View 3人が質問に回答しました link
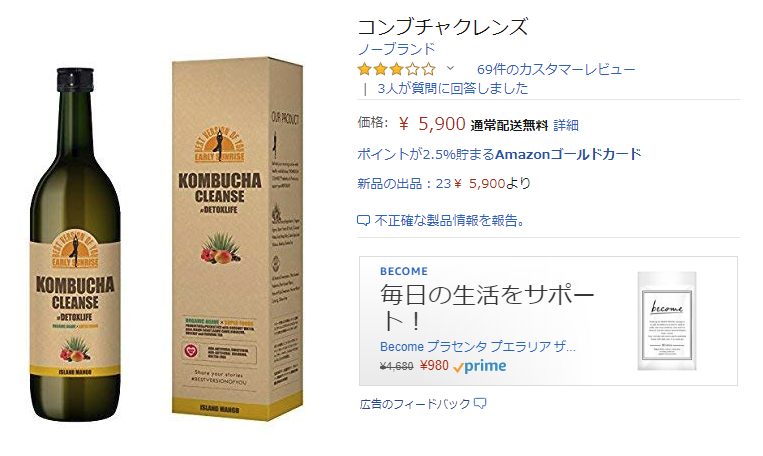This screenshot has height=456, width=763. (x=453, y=89)
